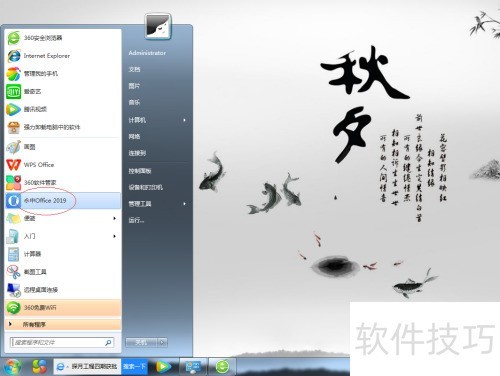
Task: Open WPS Office
Action: [x=63, y=165]
